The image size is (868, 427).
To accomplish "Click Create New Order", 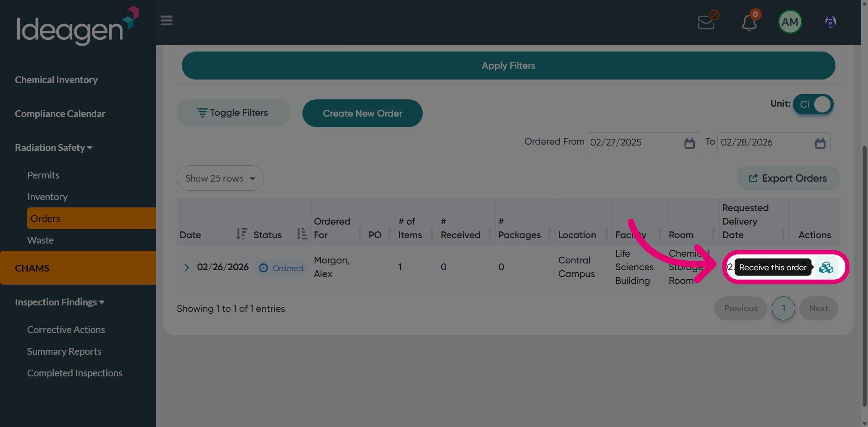I will pyautogui.click(x=362, y=113).
